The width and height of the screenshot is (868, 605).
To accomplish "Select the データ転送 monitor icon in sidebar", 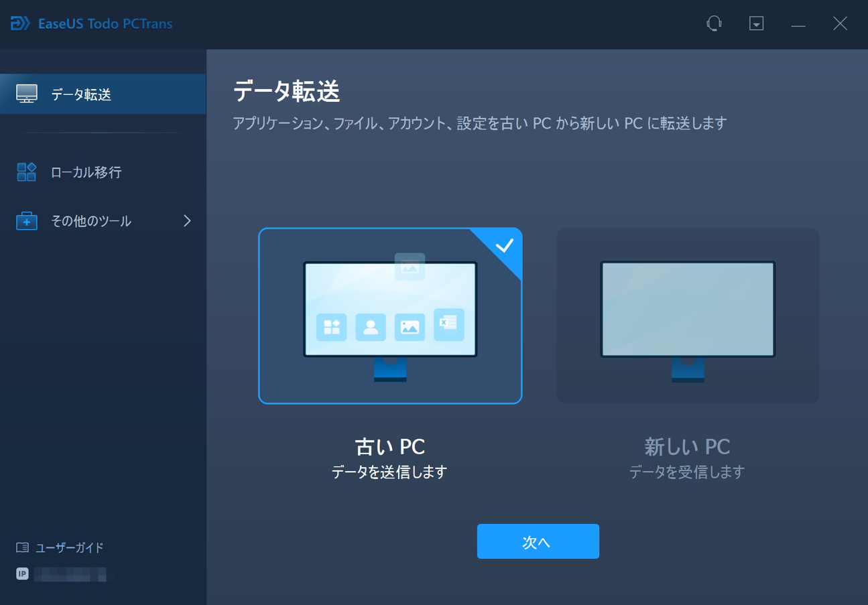I will click(x=27, y=94).
